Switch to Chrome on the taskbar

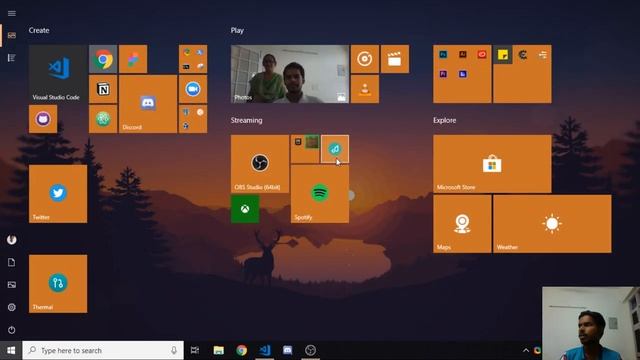(x=242, y=350)
